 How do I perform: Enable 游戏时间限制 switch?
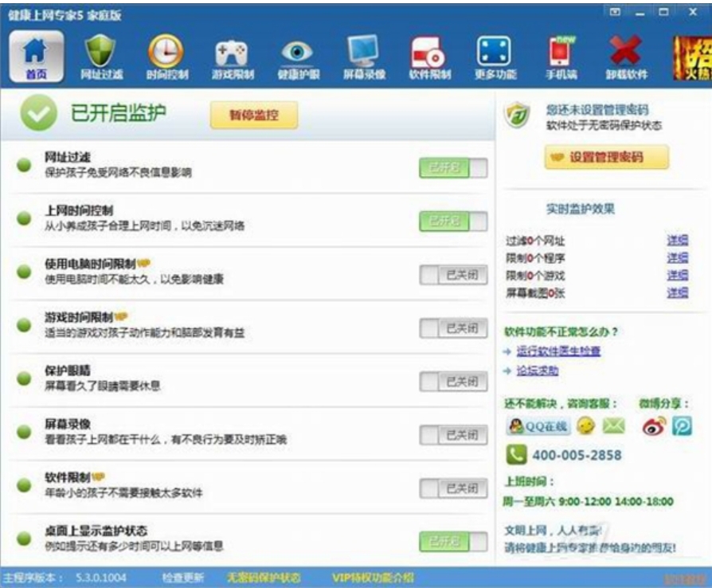pos(453,328)
